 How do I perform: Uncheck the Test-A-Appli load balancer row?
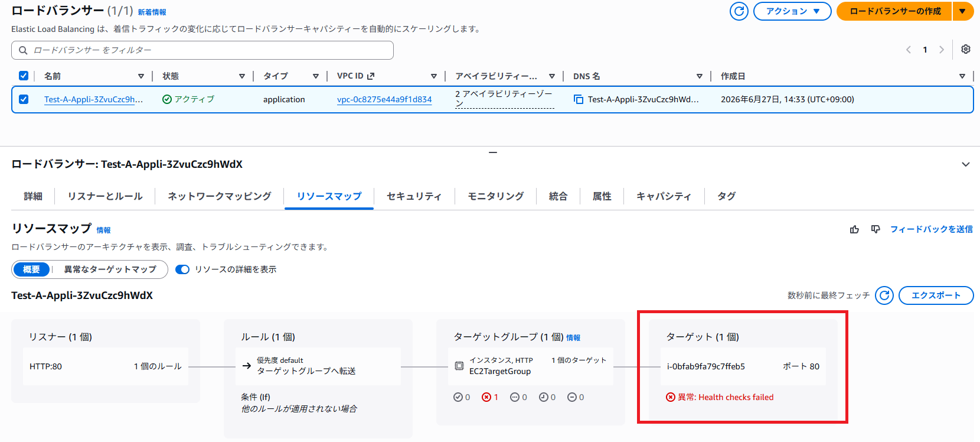24,99
